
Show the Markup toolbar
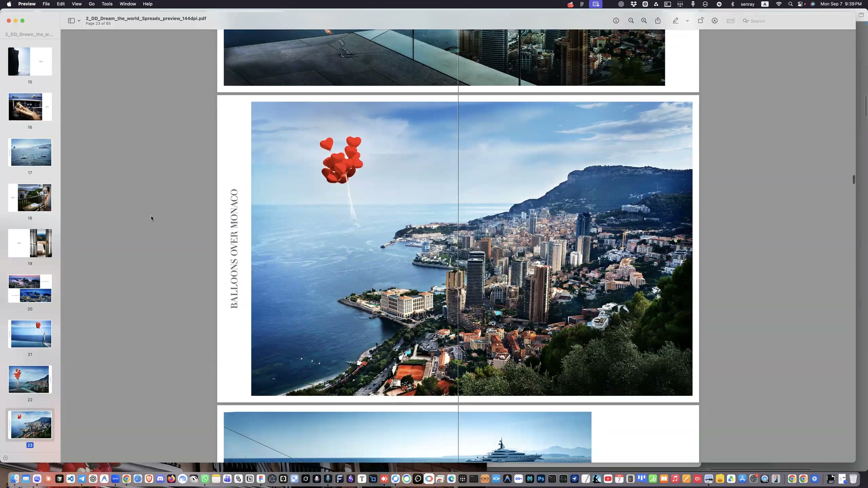pos(715,21)
